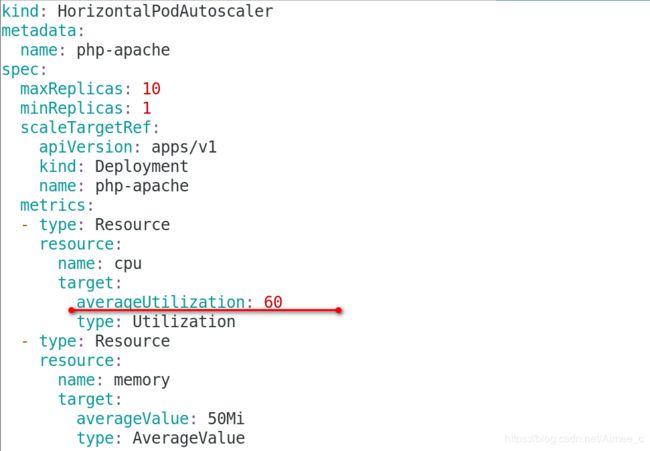Screen dimensions: 650x451
Task: Select the 50Mi averageValue value
Action: (216, 418)
